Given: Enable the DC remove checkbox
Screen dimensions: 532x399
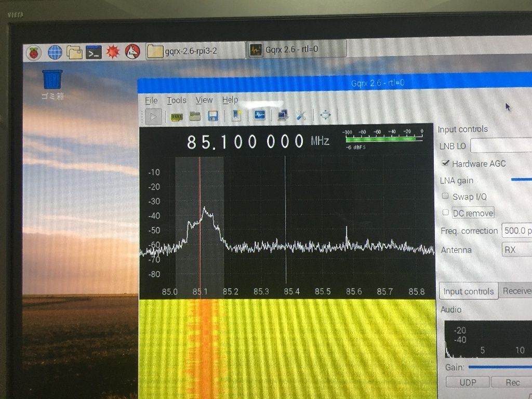Looking at the screenshot, I should 446,212.
